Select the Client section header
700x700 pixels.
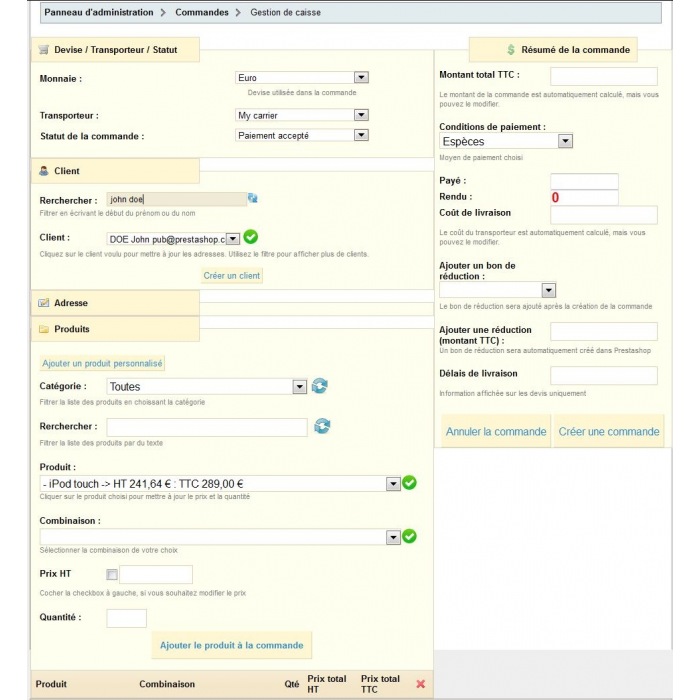point(115,171)
